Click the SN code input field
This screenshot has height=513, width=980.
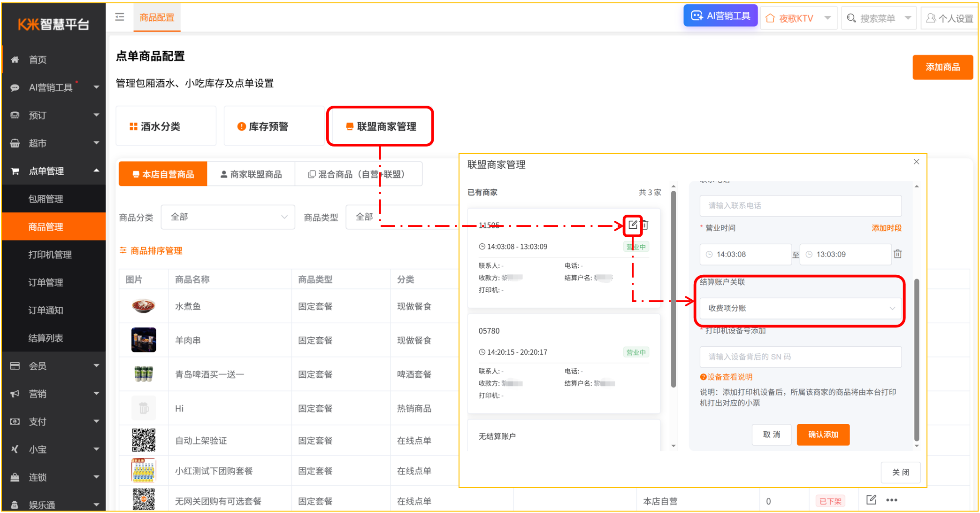coord(800,357)
